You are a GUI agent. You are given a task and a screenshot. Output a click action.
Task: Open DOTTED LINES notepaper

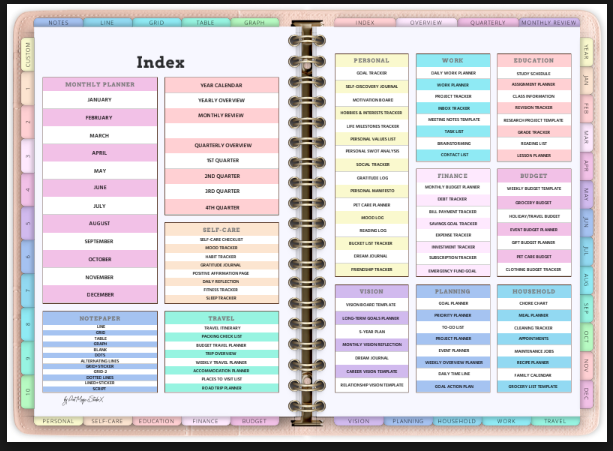(x=100, y=378)
